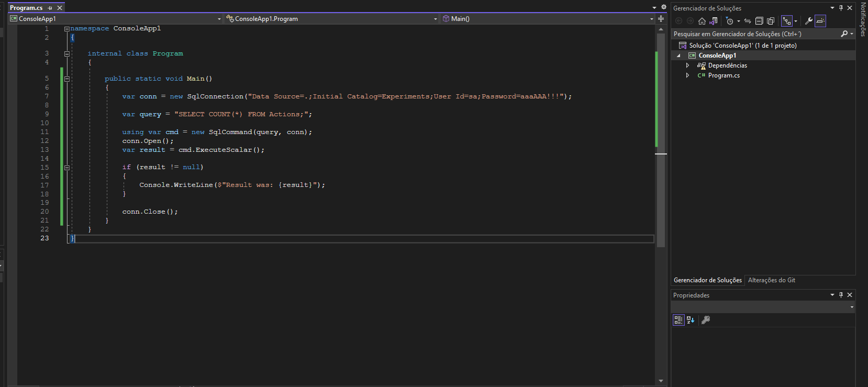Switch to Gerenciador de Soluções bottom tab
Screen dimensions: 868x387
pos(708,280)
